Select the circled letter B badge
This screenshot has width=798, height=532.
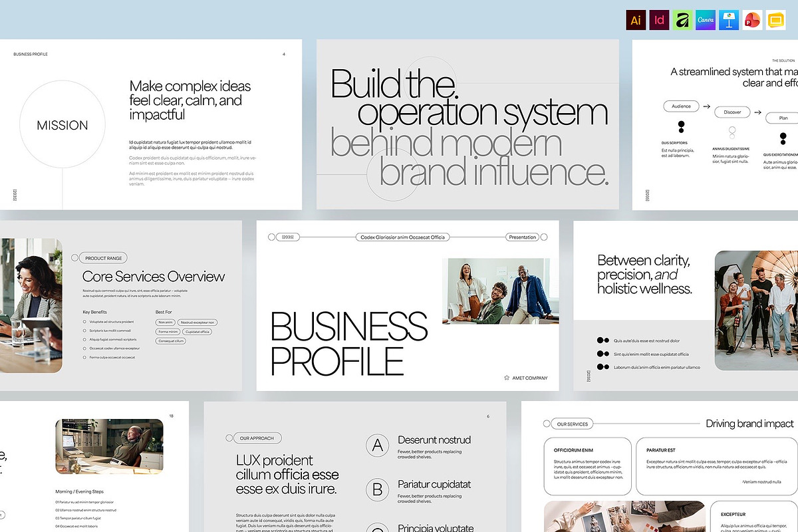378,491
